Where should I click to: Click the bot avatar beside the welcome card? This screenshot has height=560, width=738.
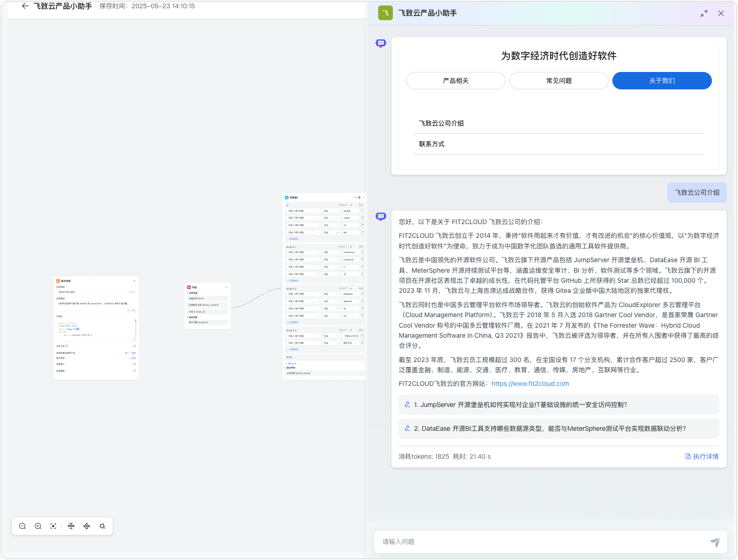(x=381, y=43)
